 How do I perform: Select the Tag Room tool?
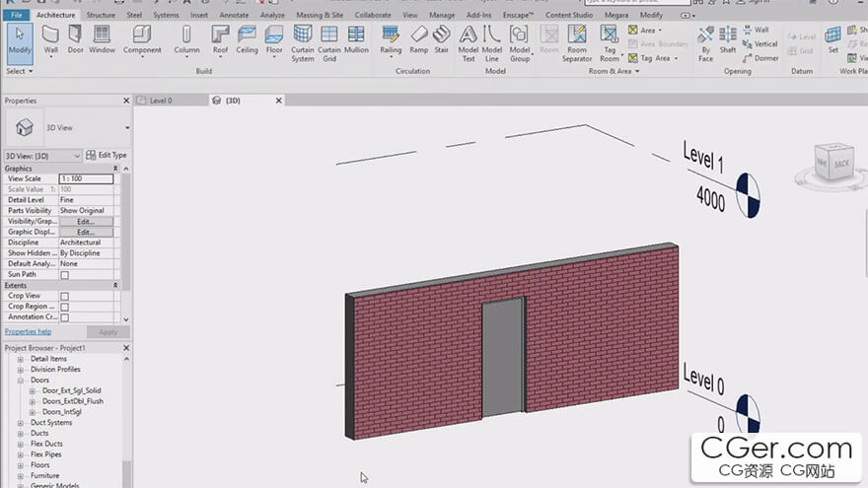click(610, 43)
